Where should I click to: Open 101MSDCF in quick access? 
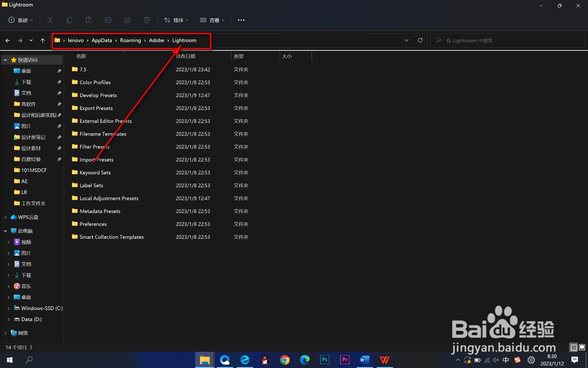coord(34,170)
